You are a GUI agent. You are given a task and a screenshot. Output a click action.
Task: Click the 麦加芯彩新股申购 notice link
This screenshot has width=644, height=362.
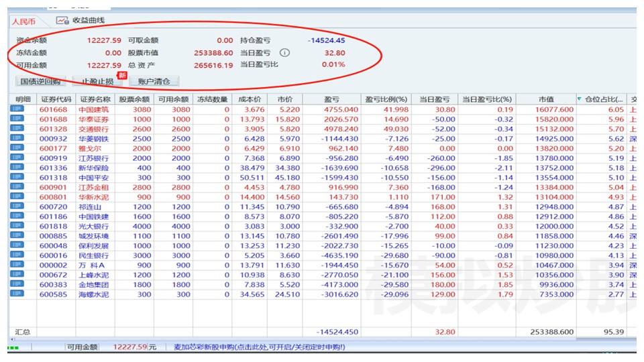[259, 347]
